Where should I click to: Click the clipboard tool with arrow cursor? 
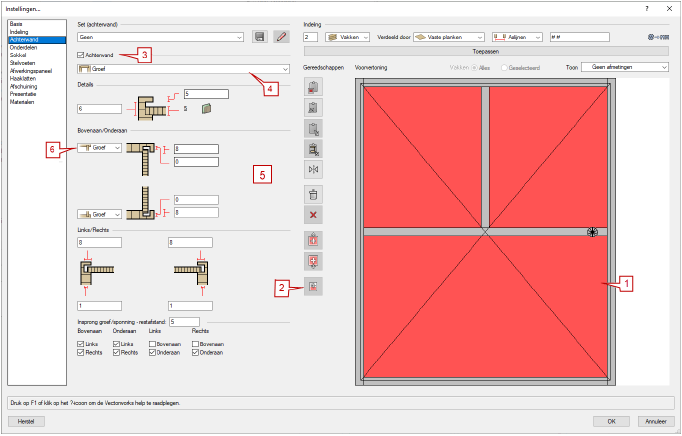pyautogui.click(x=313, y=128)
